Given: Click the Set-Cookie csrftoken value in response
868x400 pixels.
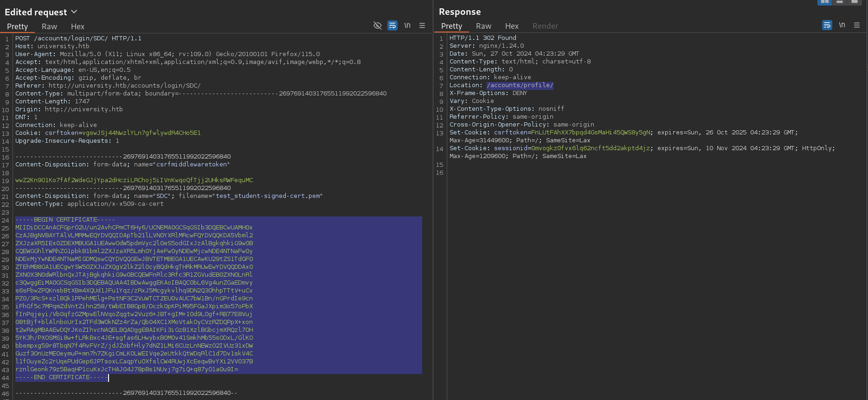Looking at the screenshot, I should 591,133.
